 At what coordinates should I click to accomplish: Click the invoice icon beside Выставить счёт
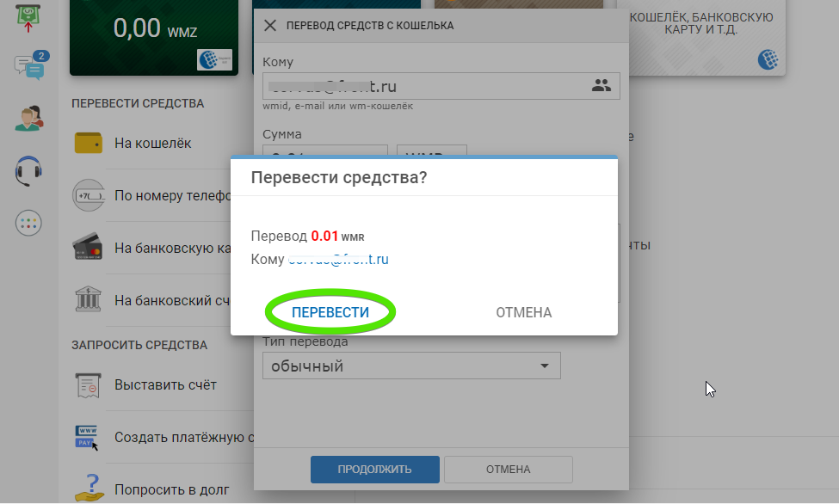pyautogui.click(x=89, y=385)
